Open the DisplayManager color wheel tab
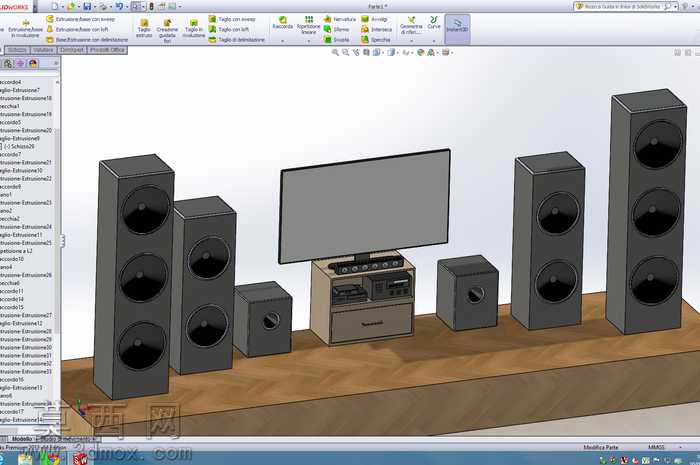 [33, 64]
